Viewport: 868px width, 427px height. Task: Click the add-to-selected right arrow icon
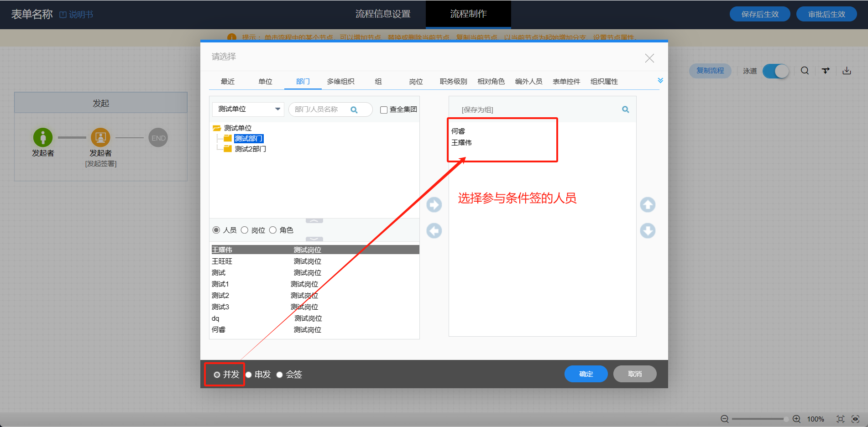point(434,205)
